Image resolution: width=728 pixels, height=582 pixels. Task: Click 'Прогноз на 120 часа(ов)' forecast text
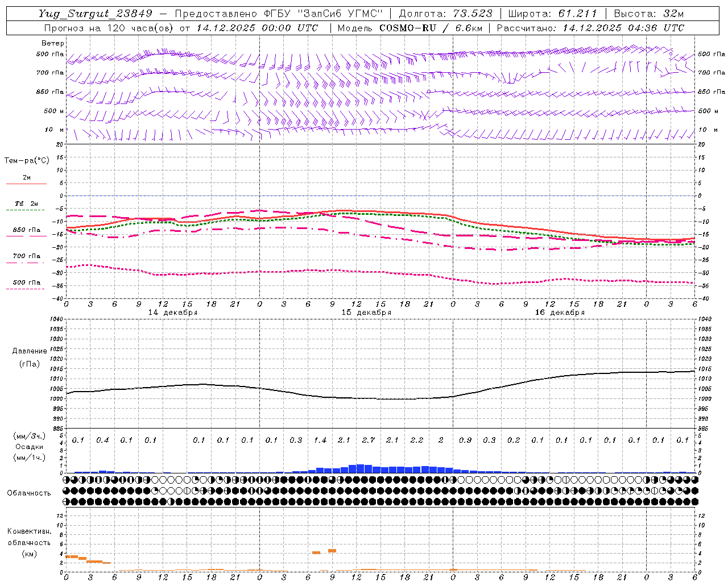pos(109,28)
